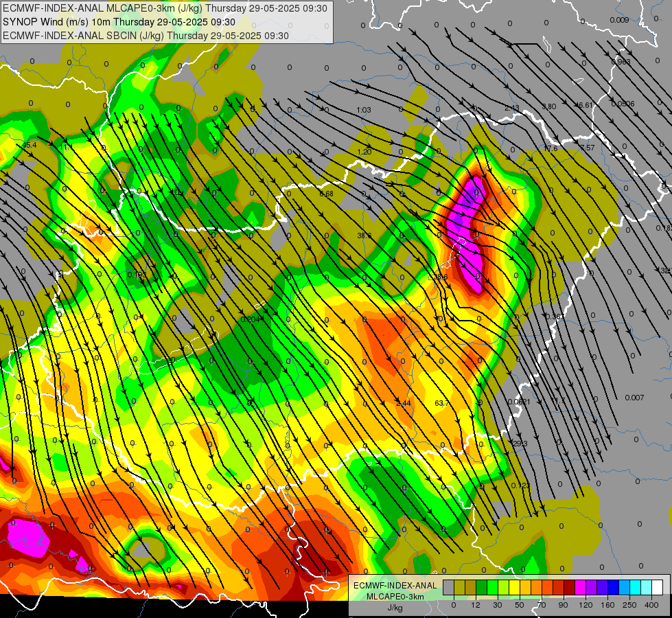Select the map value 6.61
Viewport: 672px width, 618px height.
pos(586,105)
